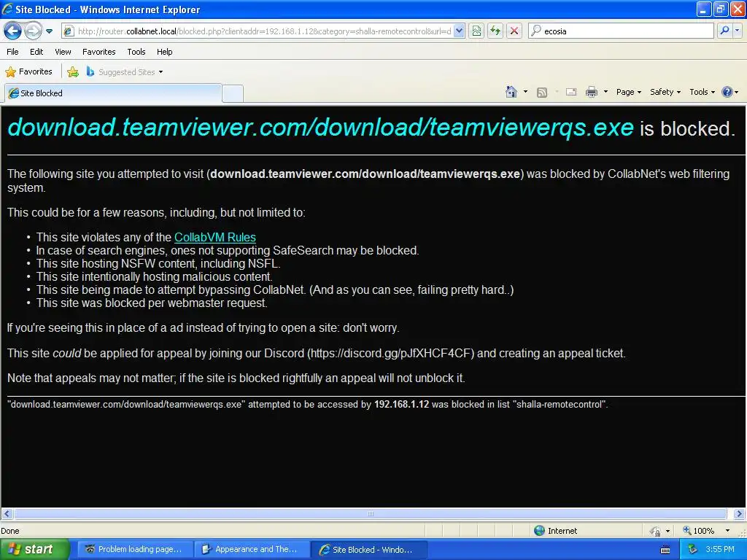The height and width of the screenshot is (560, 747).
Task: Go to the Home page icon
Action: point(511,92)
